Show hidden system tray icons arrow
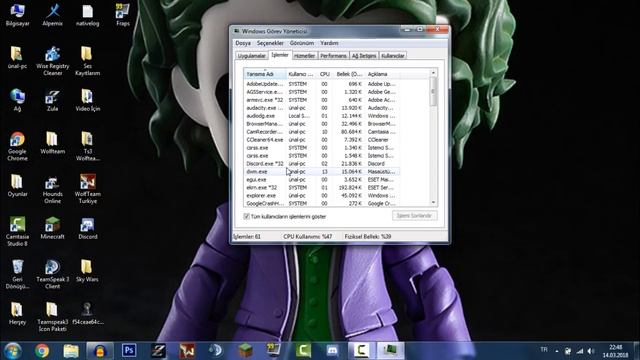The height and width of the screenshot is (360, 640). pyautogui.click(x=557, y=351)
